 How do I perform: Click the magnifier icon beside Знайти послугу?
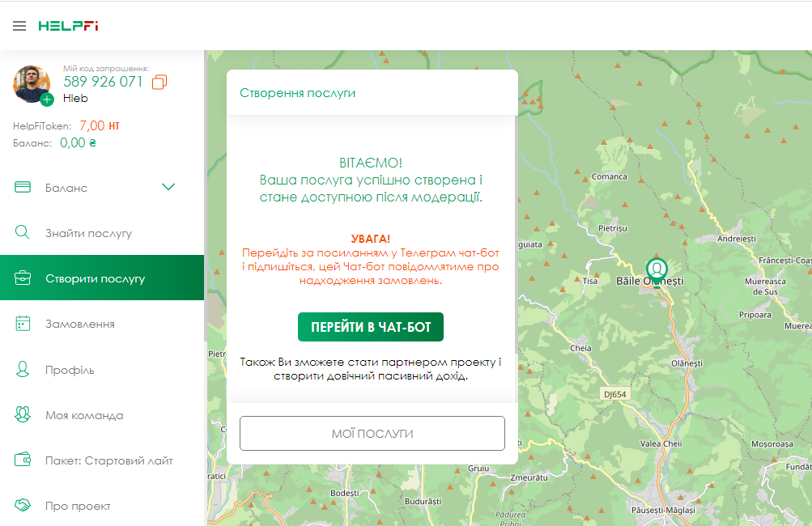pos(23,233)
